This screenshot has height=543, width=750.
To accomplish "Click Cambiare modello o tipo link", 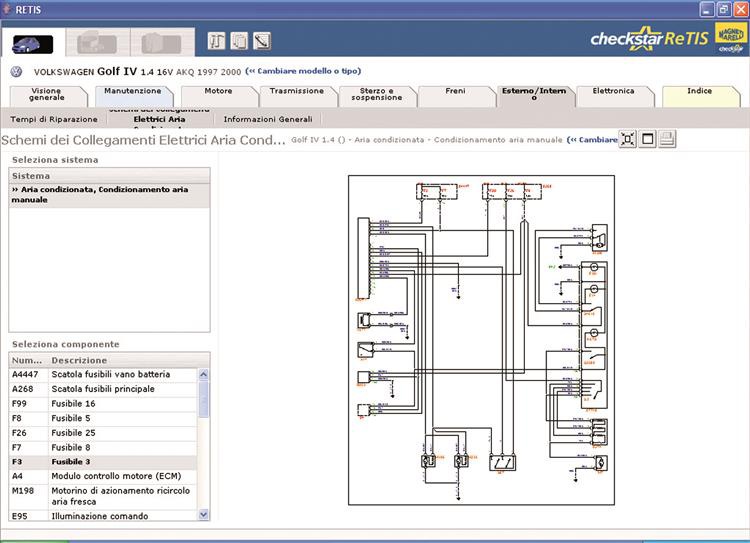I will [303, 71].
